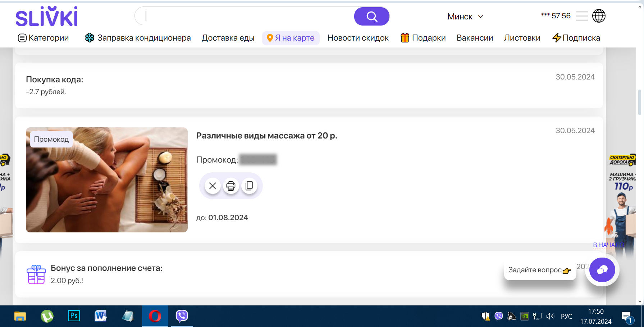Open the Вакансии page
Image resolution: width=644 pixels, height=327 pixels.
pos(475,38)
